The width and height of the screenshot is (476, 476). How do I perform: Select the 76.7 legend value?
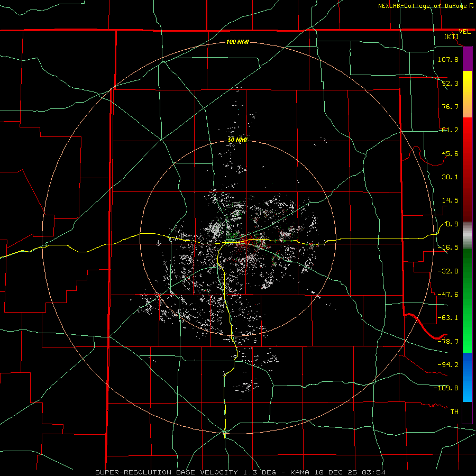click(x=450, y=106)
